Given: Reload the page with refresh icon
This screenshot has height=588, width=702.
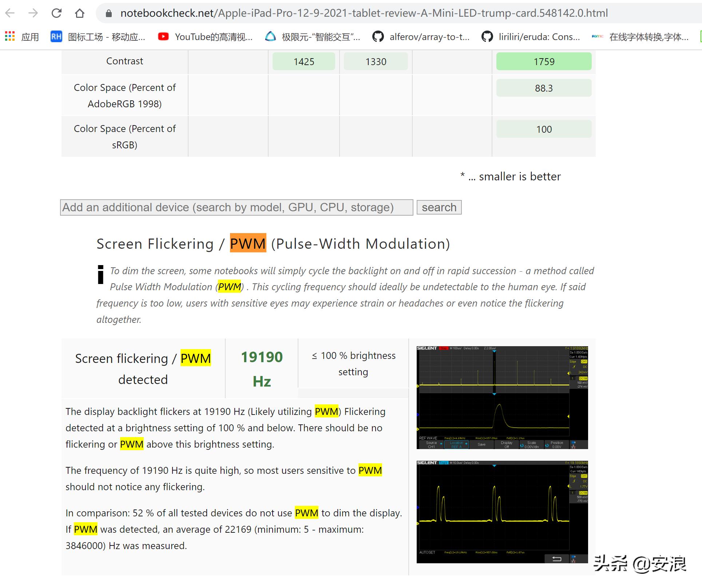Looking at the screenshot, I should 56,13.
